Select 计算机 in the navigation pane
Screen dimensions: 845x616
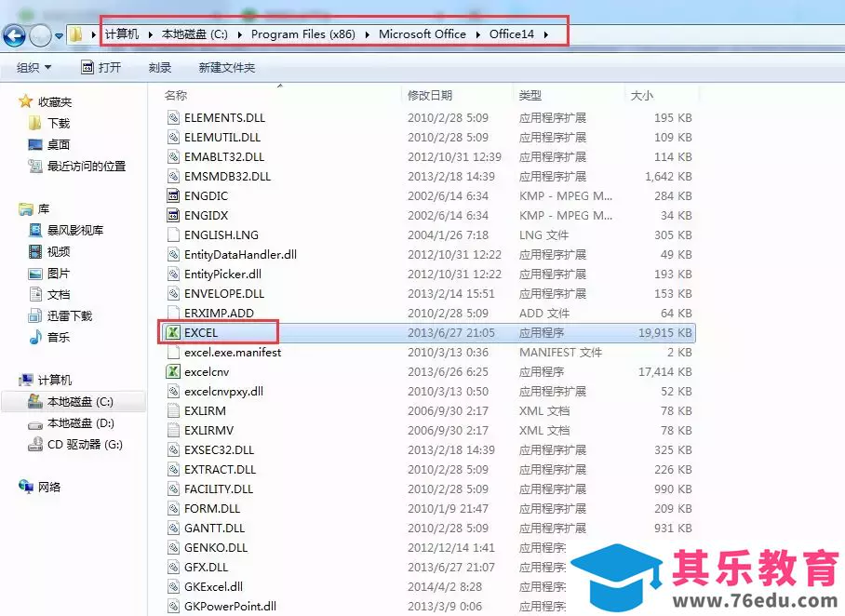(54, 380)
